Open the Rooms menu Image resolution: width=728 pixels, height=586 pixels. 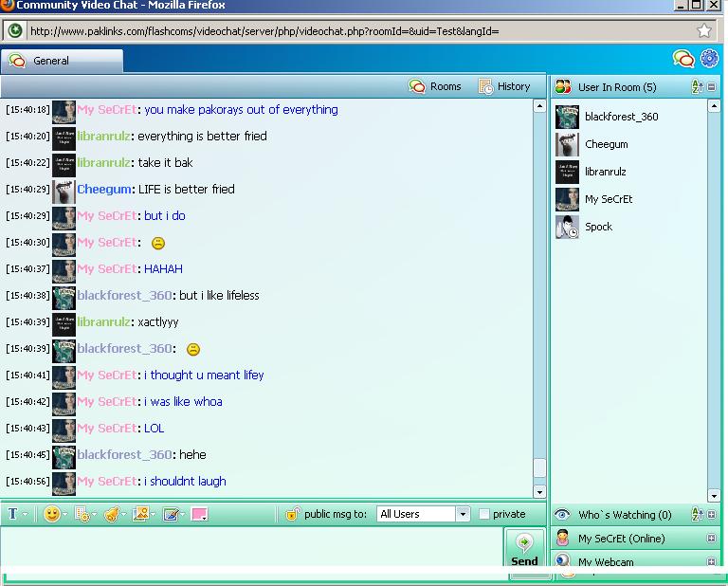click(x=435, y=86)
